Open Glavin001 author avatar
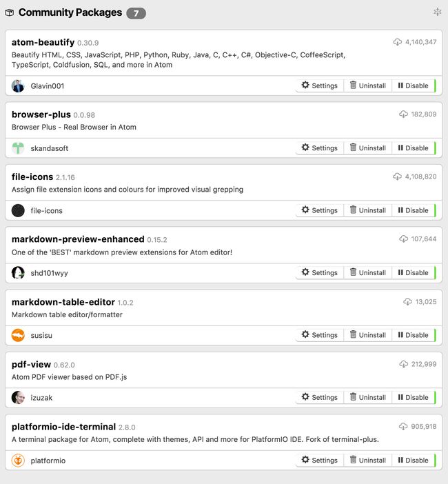 (x=18, y=85)
